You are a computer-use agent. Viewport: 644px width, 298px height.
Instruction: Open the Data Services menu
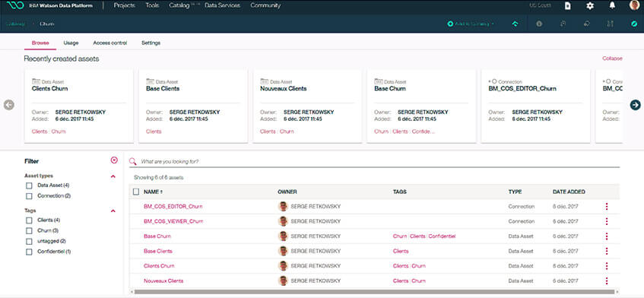(x=222, y=6)
